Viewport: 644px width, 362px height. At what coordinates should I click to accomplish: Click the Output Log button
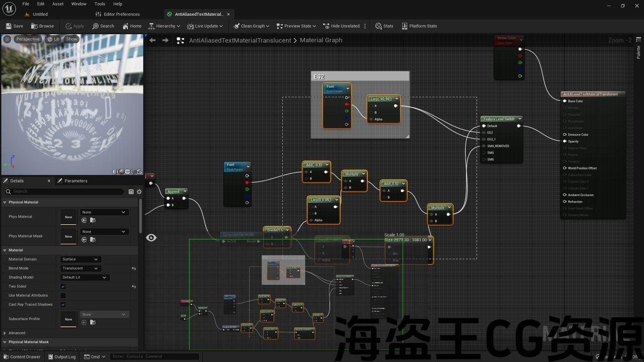(x=61, y=357)
